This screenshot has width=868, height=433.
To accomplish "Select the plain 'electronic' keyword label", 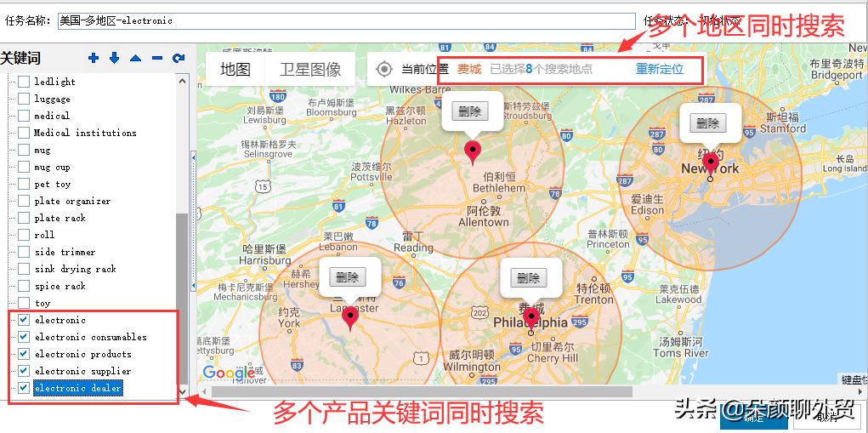I will coord(60,320).
